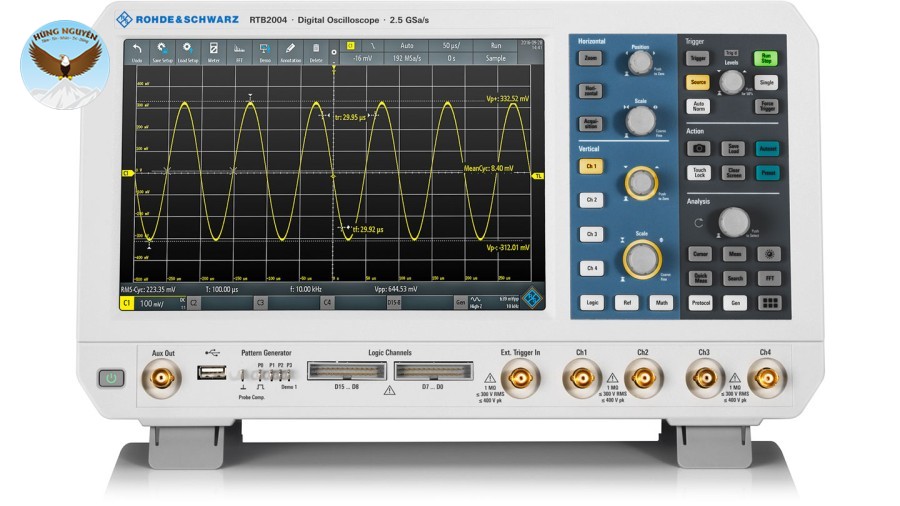The width and height of the screenshot is (900, 506).
Task: Open Save Setup from the toolbar
Action: click(161, 51)
